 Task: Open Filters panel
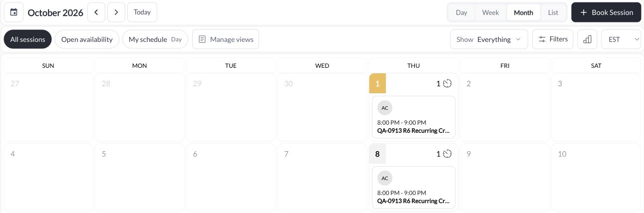(x=553, y=39)
